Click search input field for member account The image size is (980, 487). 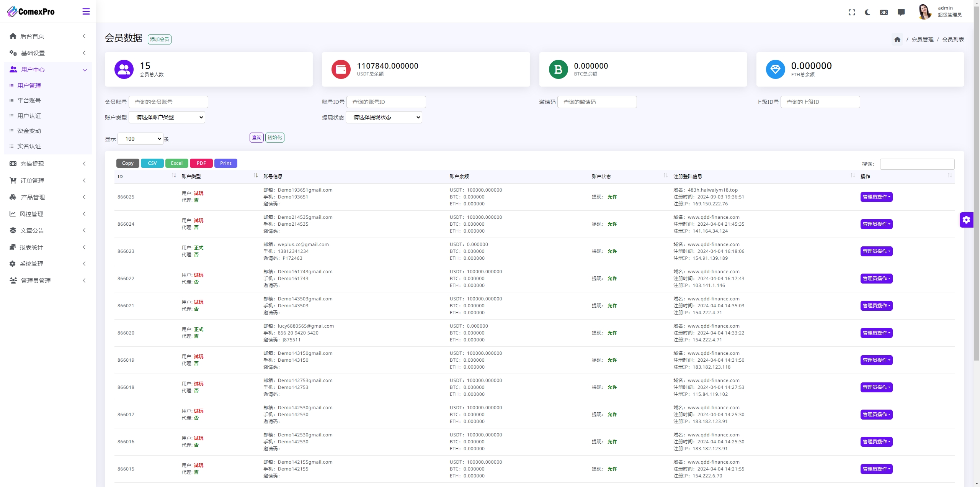pyautogui.click(x=169, y=102)
